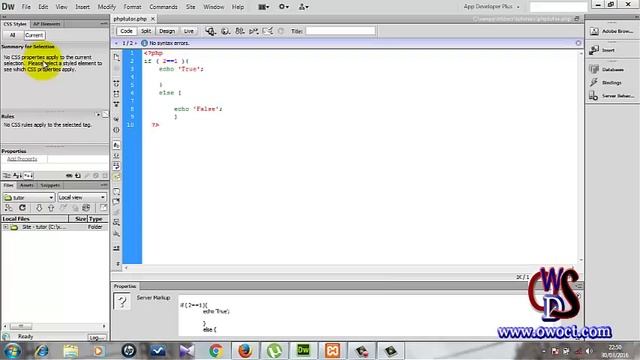Click the search field in application bar

tap(558, 7)
